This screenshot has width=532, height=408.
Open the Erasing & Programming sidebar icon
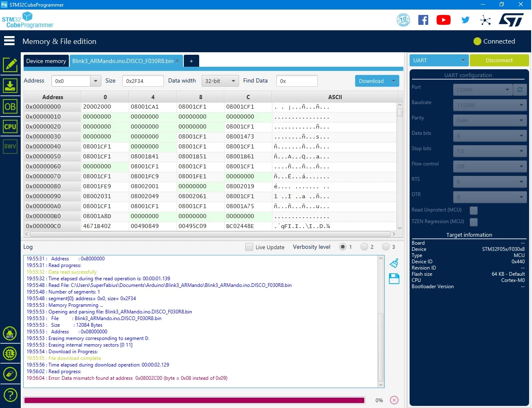click(x=10, y=86)
